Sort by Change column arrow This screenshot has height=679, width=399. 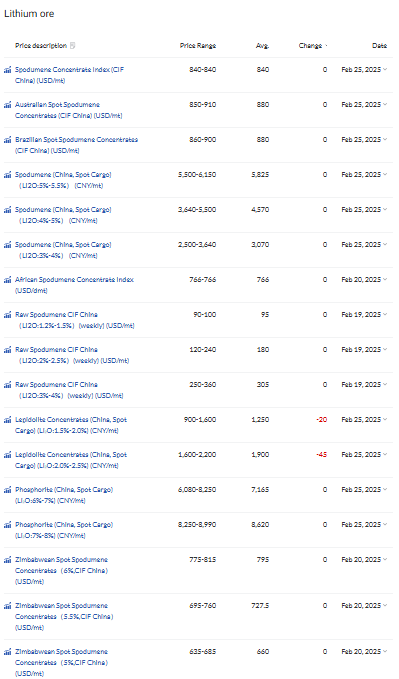326,46
